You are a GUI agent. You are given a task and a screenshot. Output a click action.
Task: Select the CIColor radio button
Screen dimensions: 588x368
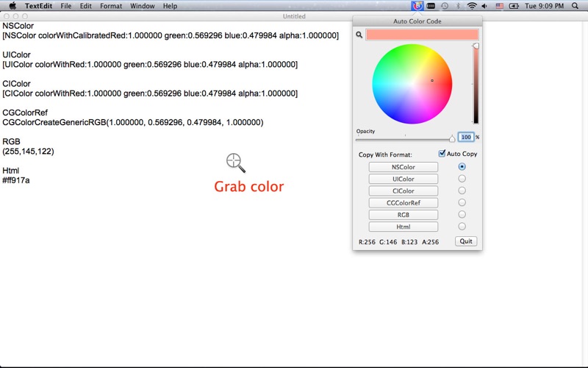point(462,191)
